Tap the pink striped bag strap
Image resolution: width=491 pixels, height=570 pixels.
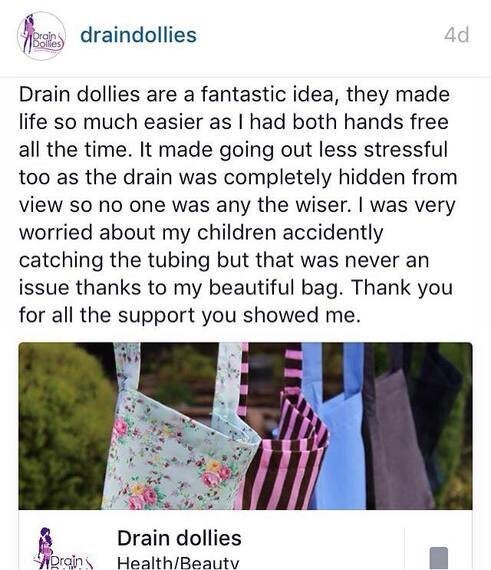tap(293, 369)
